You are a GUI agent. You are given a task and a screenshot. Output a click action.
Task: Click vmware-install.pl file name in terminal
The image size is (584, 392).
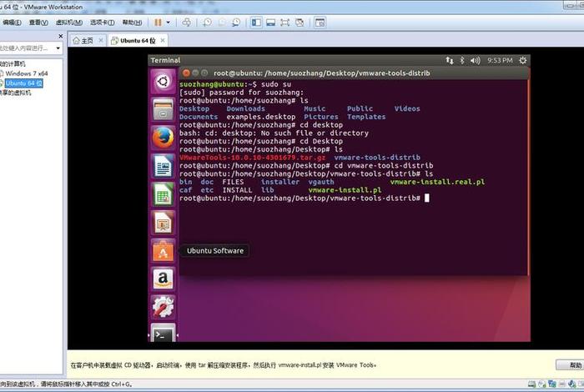(345, 190)
